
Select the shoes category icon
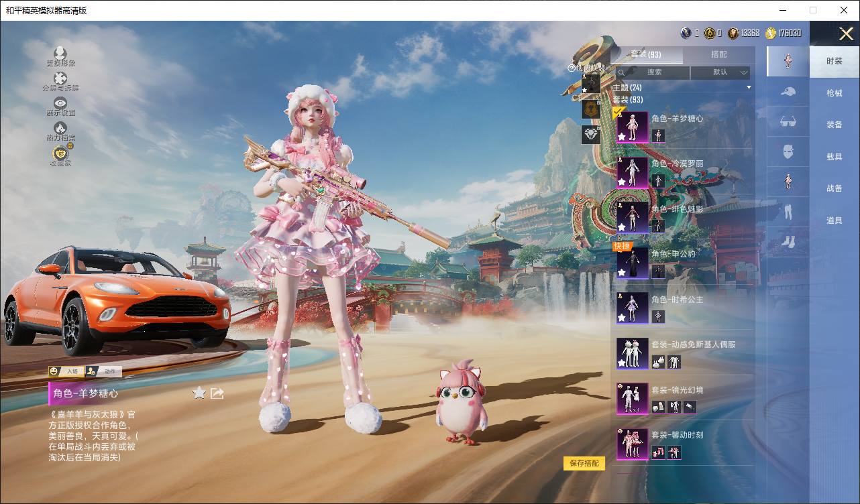(788, 242)
